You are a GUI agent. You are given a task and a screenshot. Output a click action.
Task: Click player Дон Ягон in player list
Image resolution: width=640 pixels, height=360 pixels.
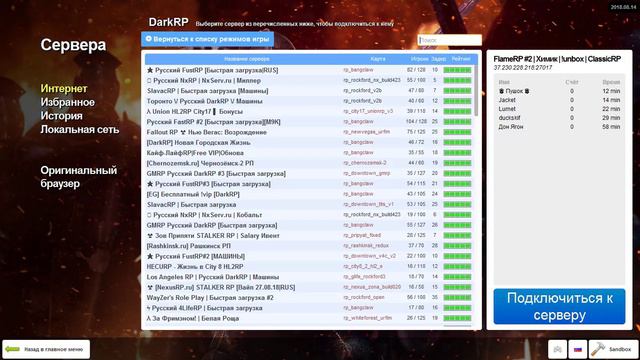[511, 127]
